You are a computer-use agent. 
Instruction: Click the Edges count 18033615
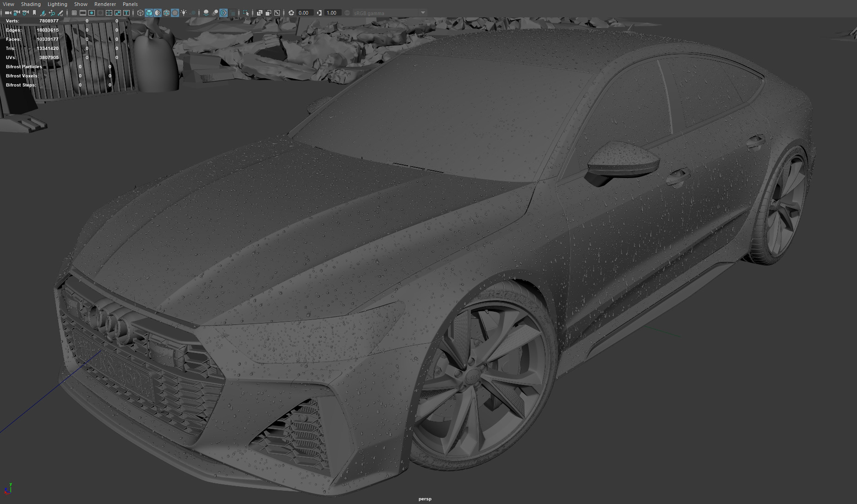coord(48,30)
